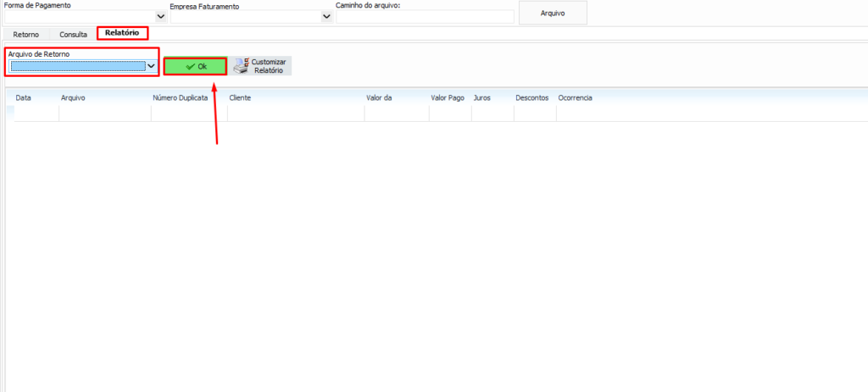Click the empty first row's Cliente cell
Screen dimensions: 868x392
tap(295, 113)
